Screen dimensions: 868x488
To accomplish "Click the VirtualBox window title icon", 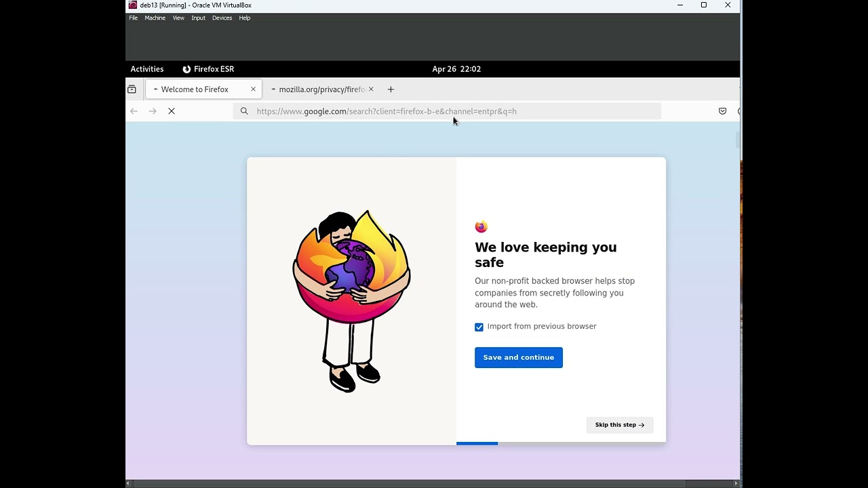I will pyautogui.click(x=133, y=5).
